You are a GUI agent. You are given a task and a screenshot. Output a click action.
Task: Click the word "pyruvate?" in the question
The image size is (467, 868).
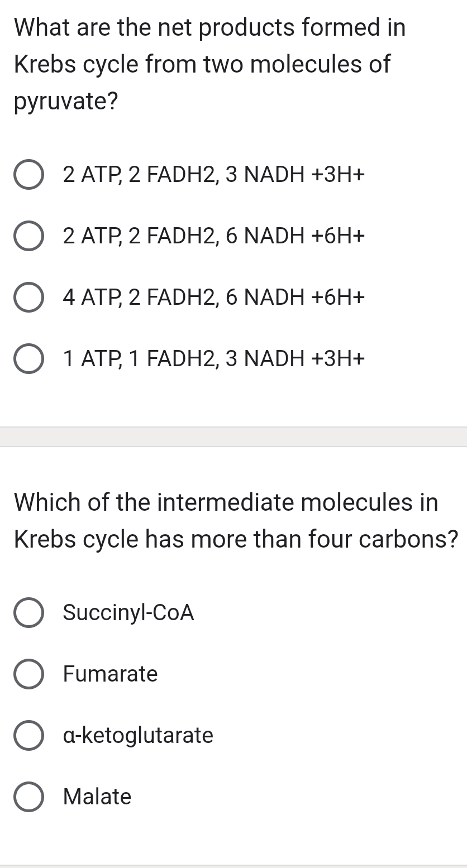pyautogui.click(x=66, y=100)
